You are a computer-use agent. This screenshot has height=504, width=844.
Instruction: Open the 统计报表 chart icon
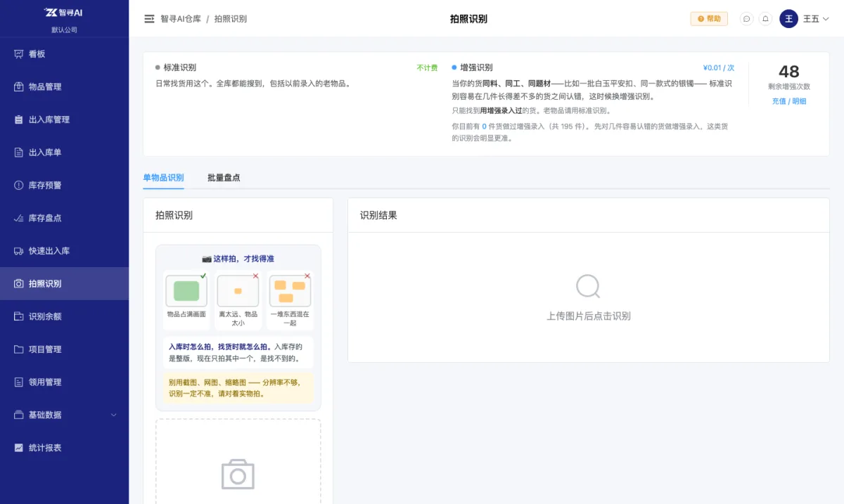pyautogui.click(x=19, y=448)
